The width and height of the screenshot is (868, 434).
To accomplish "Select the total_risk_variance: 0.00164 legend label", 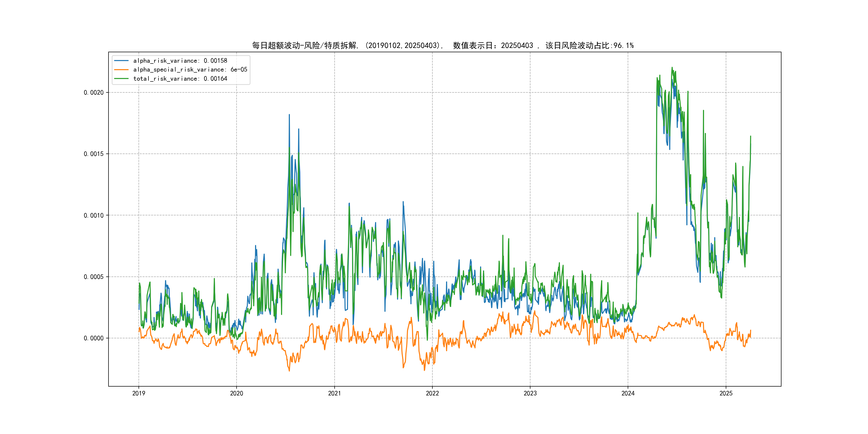I will 180,78.
